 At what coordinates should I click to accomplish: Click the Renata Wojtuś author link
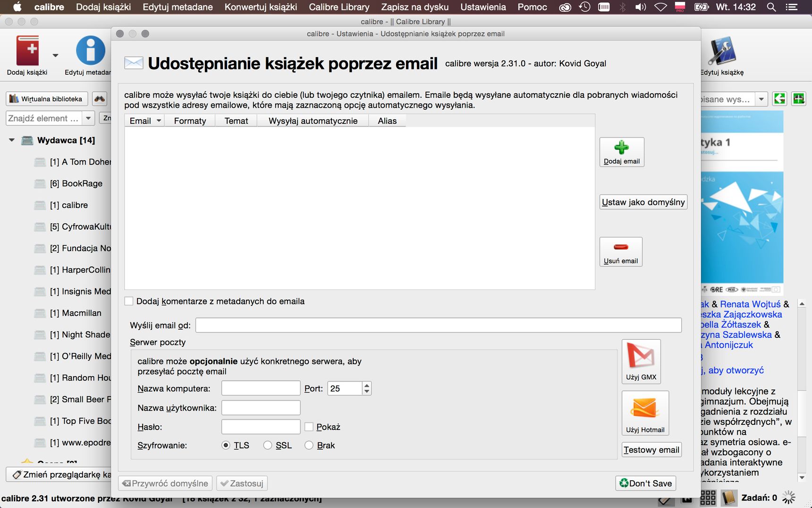click(750, 304)
